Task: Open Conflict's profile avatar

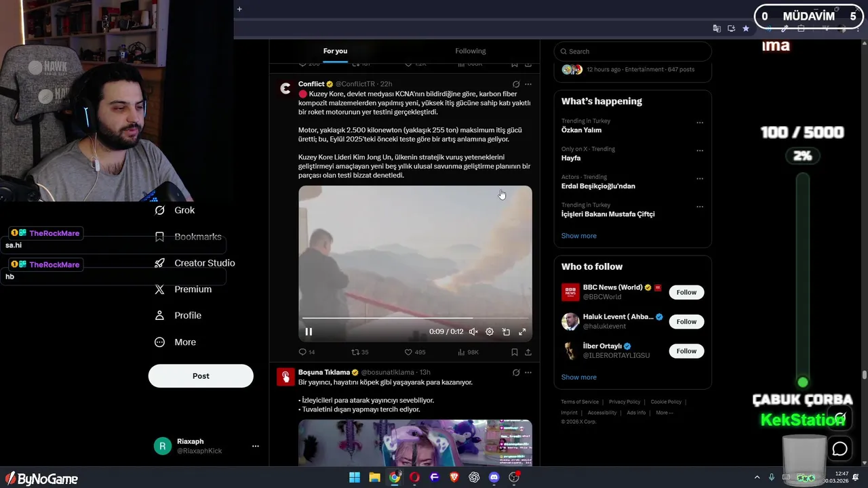Action: tap(285, 88)
